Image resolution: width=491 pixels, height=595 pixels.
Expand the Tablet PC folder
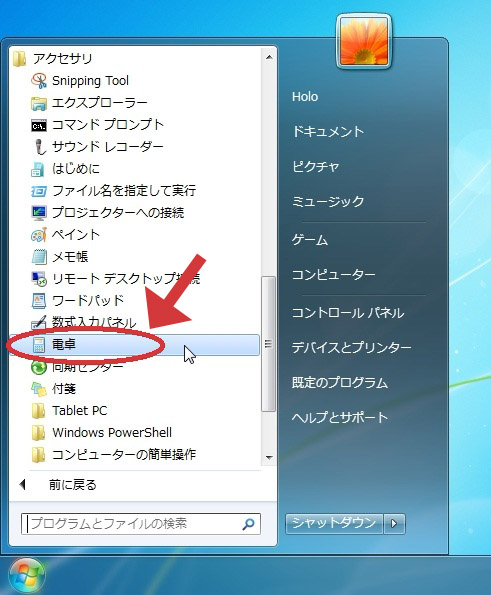[x=80, y=411]
